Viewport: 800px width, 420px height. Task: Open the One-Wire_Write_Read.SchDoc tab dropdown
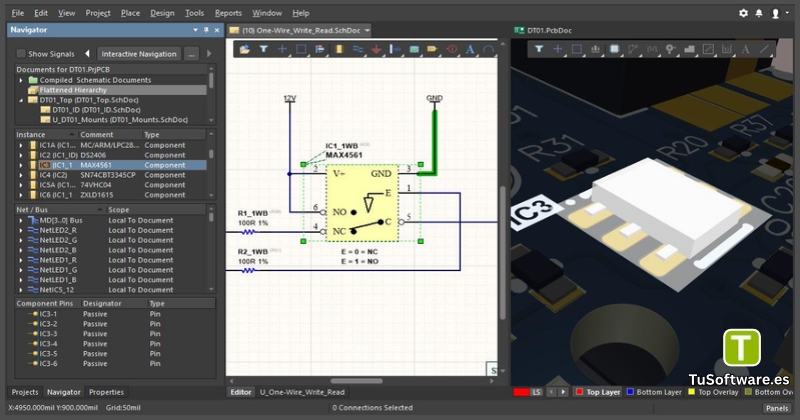tap(367, 31)
